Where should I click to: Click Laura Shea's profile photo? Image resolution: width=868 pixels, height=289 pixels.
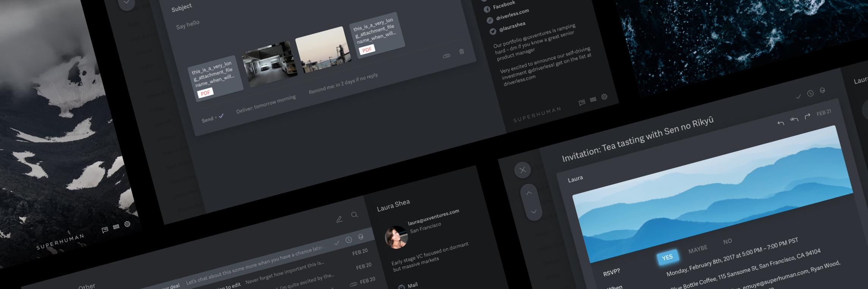(396, 237)
